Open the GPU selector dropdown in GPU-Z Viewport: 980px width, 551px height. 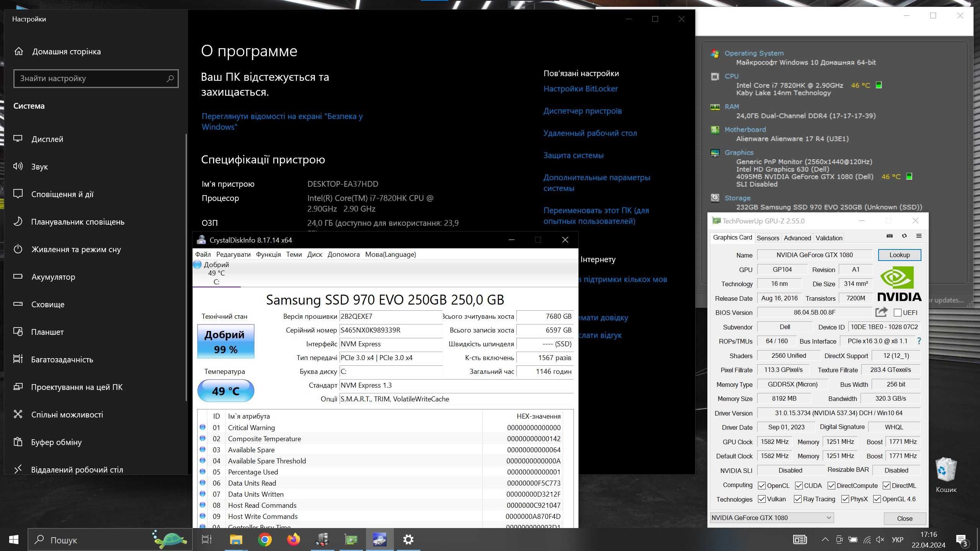click(x=772, y=518)
